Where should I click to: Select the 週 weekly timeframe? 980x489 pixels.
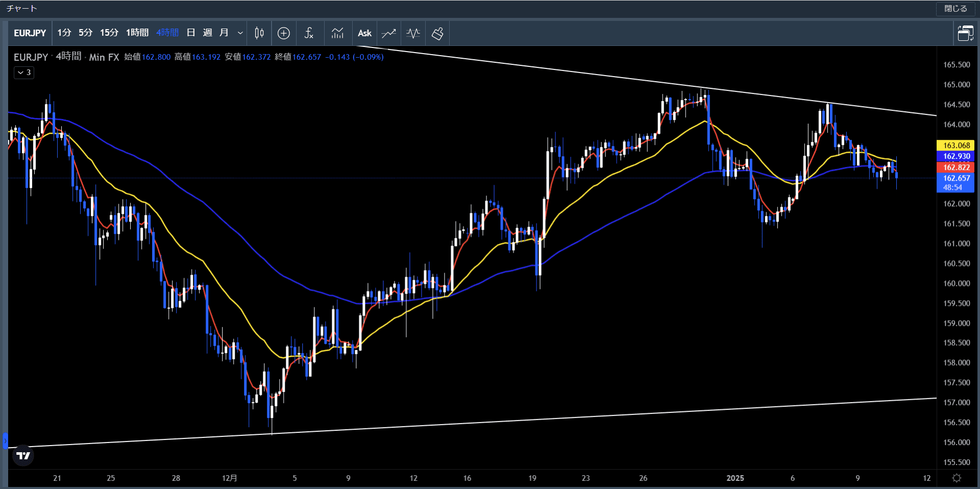(207, 33)
